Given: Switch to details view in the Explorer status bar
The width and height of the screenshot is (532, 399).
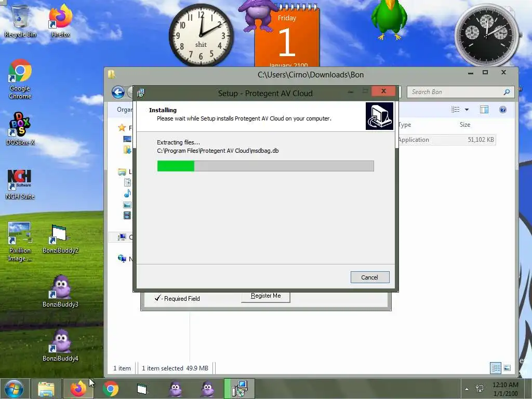Looking at the screenshot, I should point(496,368).
